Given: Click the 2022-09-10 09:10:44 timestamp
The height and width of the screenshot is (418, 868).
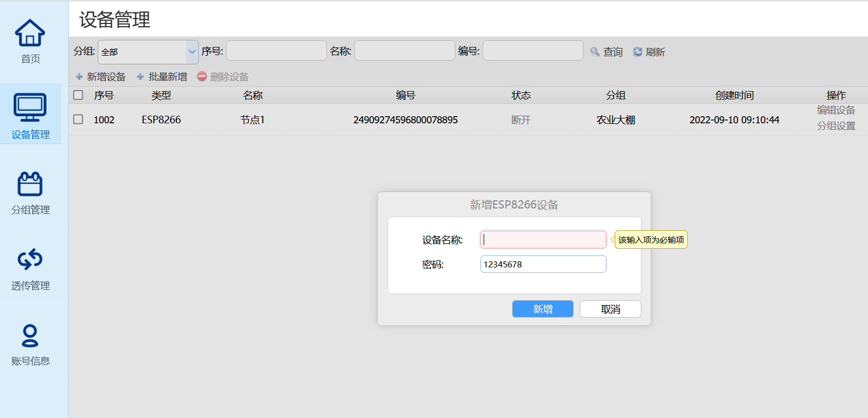Looking at the screenshot, I should pyautogui.click(x=734, y=120).
